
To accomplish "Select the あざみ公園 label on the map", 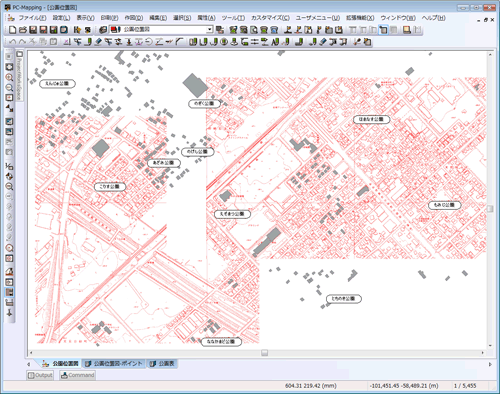I will click(x=164, y=163).
